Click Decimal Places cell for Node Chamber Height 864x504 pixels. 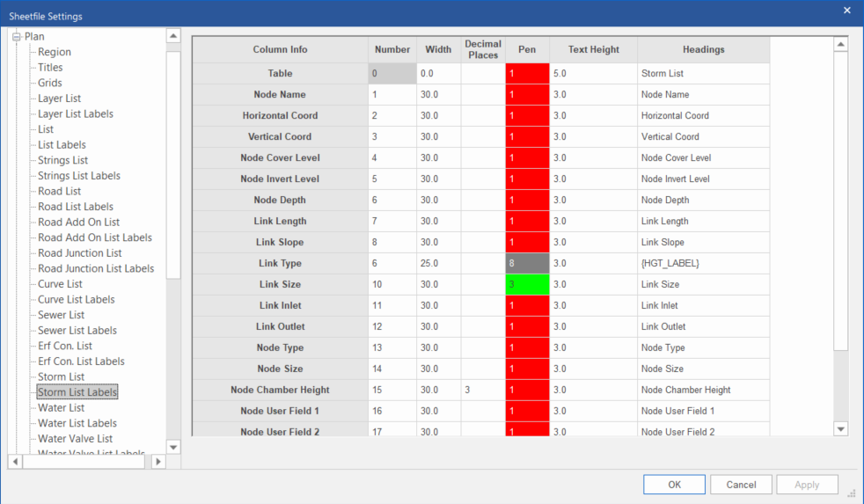[482, 390]
